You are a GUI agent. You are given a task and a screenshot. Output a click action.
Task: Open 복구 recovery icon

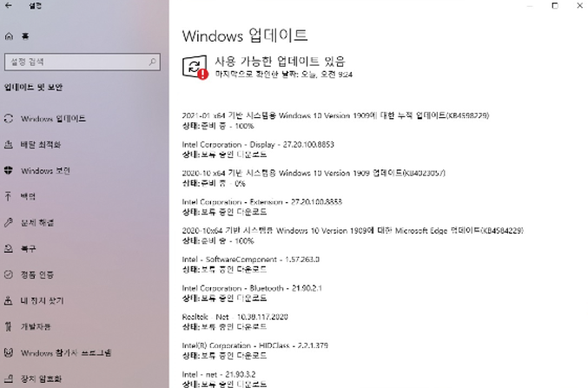pos(9,248)
